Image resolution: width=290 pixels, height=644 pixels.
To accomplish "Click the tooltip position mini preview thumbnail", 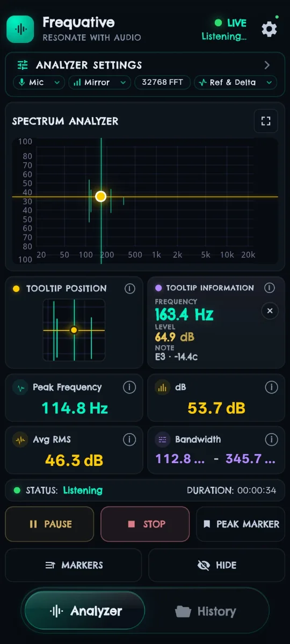I will pos(74,330).
